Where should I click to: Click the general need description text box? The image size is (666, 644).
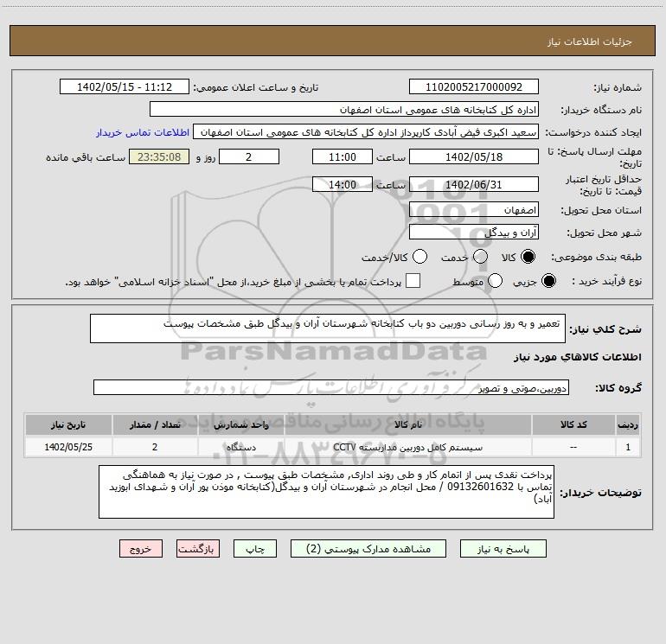328,328
